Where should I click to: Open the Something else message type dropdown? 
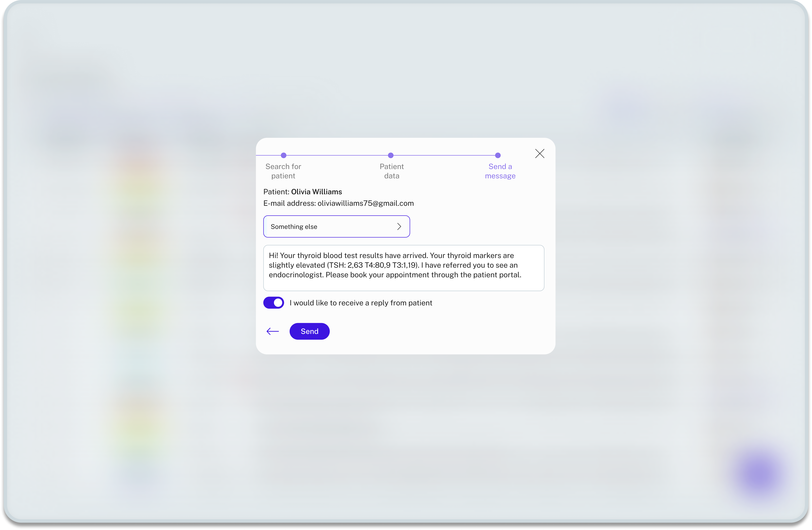click(x=336, y=227)
